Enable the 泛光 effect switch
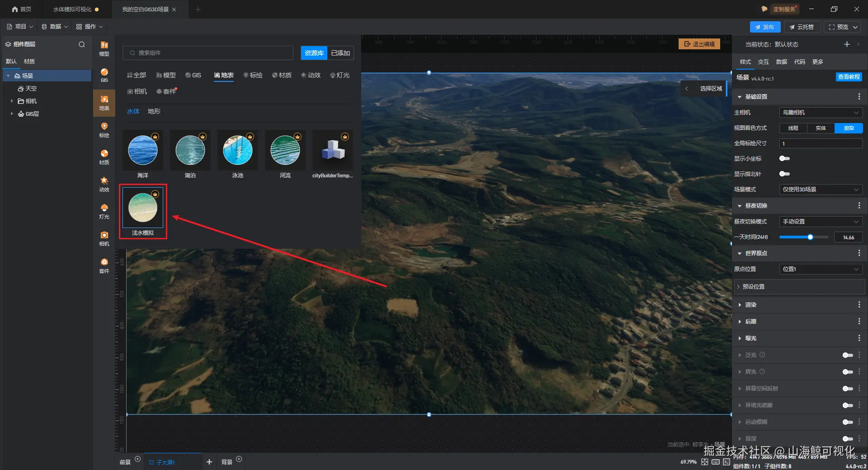 point(848,355)
